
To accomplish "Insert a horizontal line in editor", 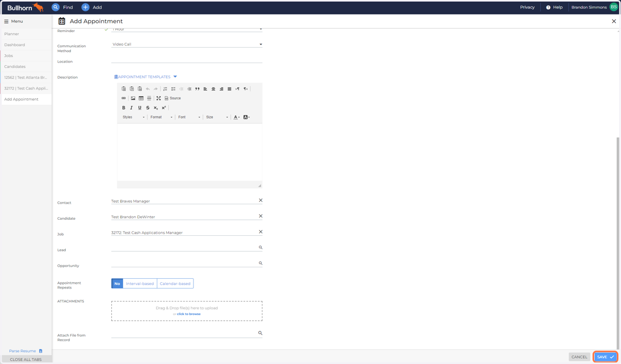I will [x=149, y=98].
